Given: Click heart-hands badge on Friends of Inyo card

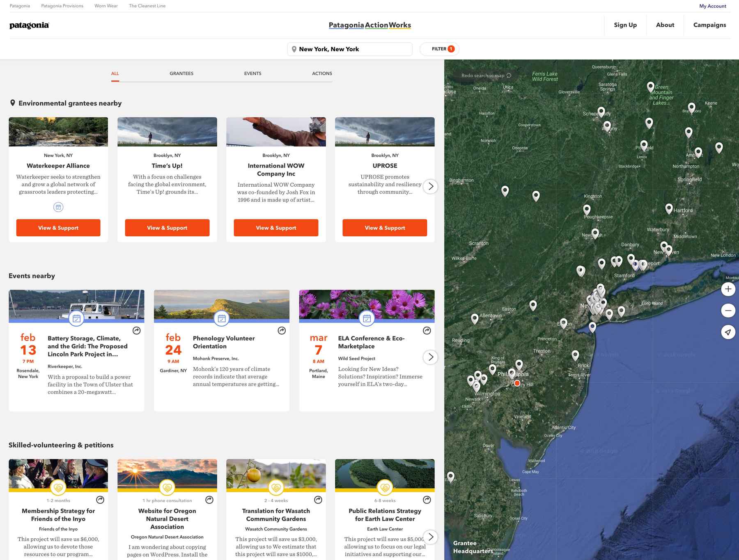Looking at the screenshot, I should 58,487.
